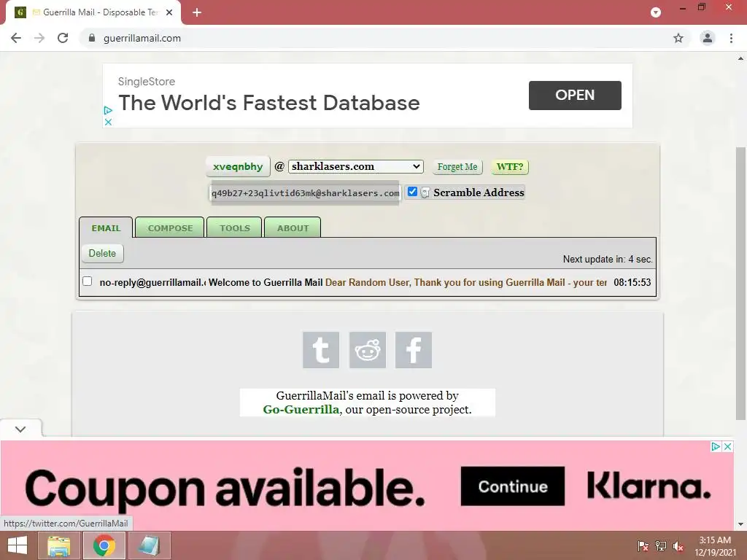Click the AdChoices icon on SingleStore ad
Viewport: 747px width, 560px height.
[x=108, y=111]
